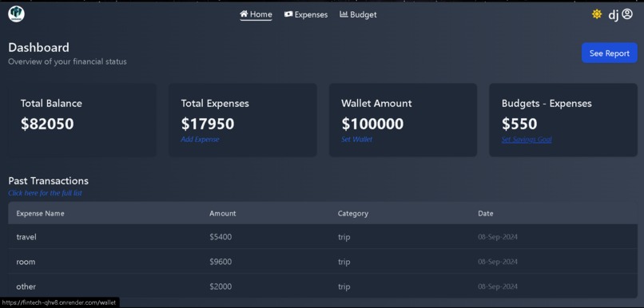Click the date in the other row
Viewport: 644px width, 308px height.
point(497,286)
